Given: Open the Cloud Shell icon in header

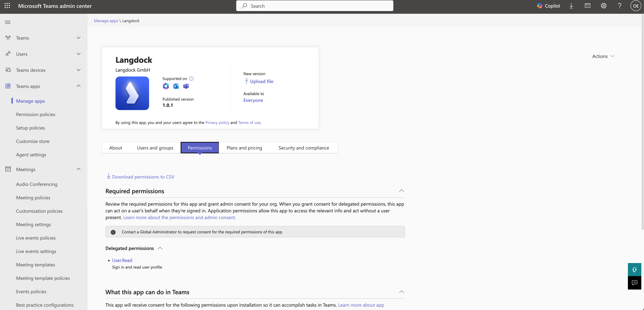Looking at the screenshot, I should [x=587, y=6].
